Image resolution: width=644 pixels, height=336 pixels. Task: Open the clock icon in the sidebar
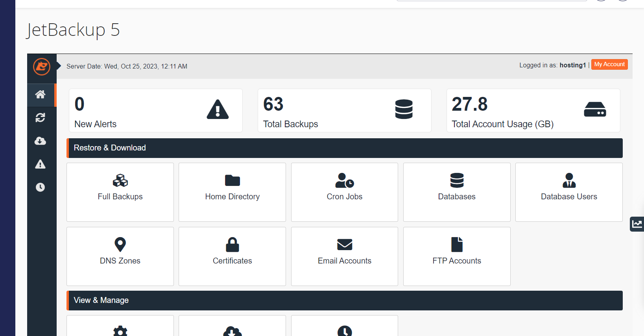[41, 187]
